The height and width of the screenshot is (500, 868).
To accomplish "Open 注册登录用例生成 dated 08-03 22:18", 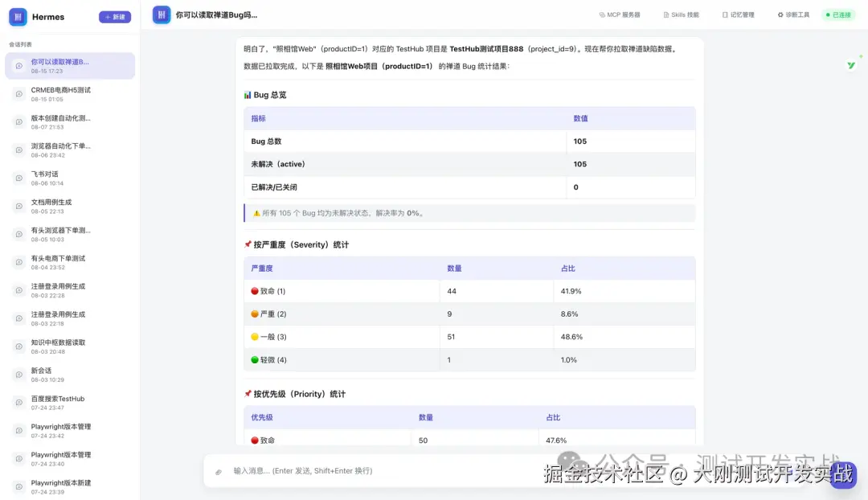I will [70, 318].
